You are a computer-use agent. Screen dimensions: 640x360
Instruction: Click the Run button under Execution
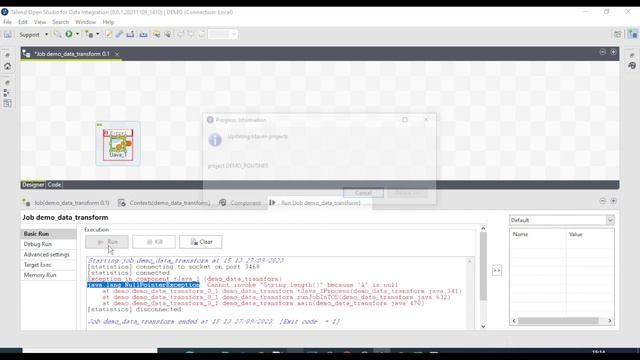pyautogui.click(x=107, y=242)
